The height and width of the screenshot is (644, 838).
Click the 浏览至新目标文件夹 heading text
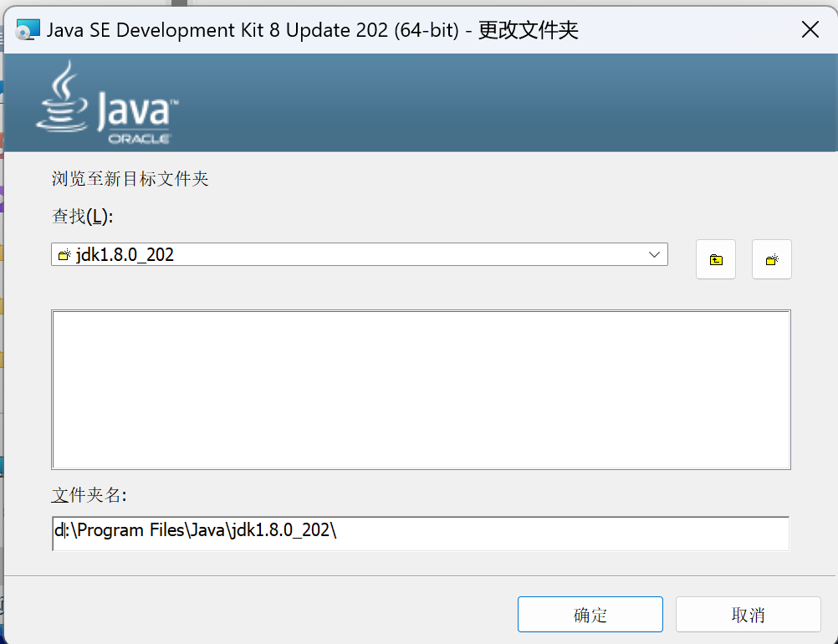click(x=130, y=179)
